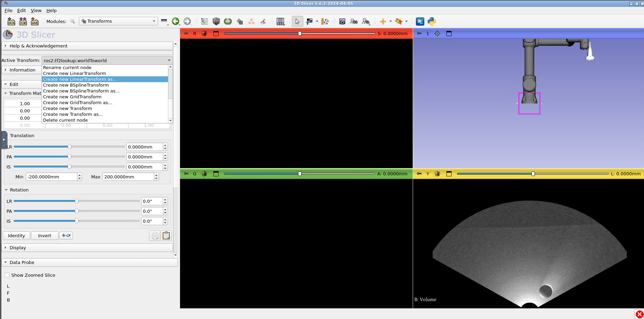Viewport: 644px width, 319px height.
Task: Click the yellow slice link icon
Action: tap(437, 174)
